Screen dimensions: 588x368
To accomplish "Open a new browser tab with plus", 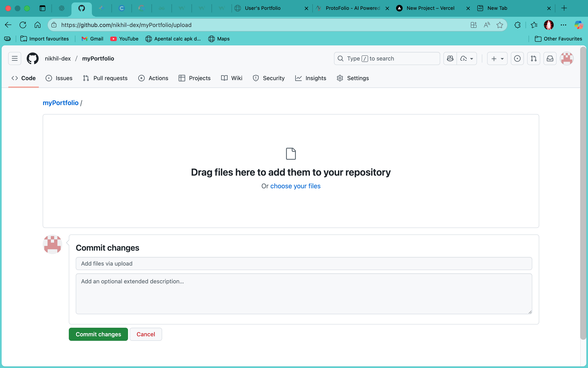I will pos(564,8).
